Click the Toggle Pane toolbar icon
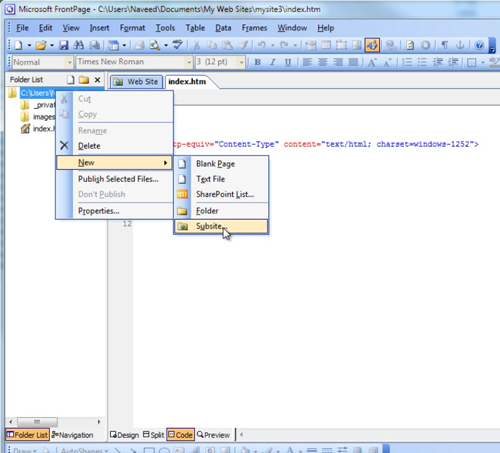Image resolution: width=500 pixels, height=453 pixels. tap(114, 45)
